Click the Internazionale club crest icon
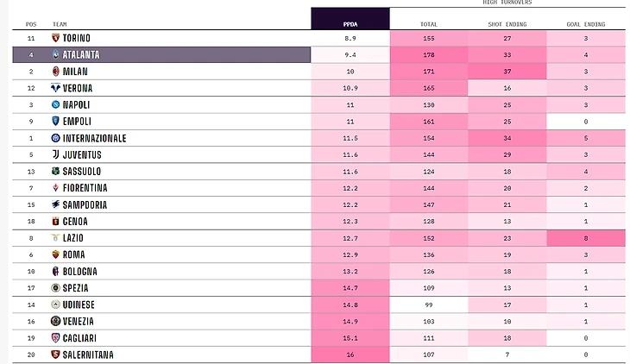Viewport: 630px width, 364px height. [56, 138]
